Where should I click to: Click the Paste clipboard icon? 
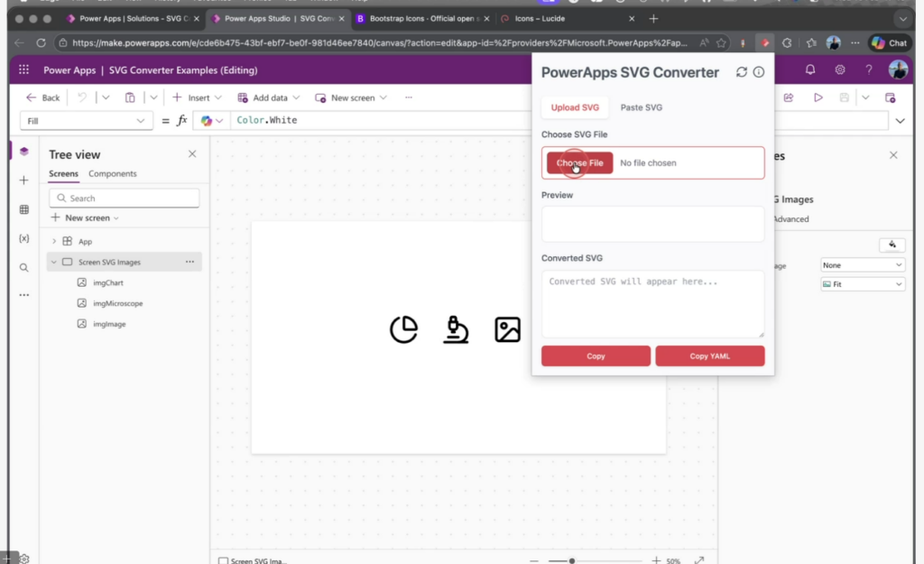130,97
